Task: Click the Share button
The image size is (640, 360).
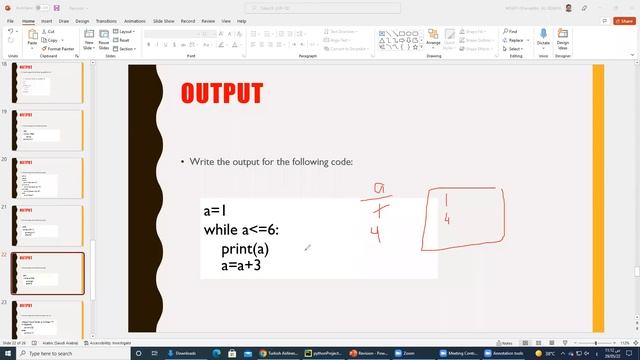Action: pos(624,21)
